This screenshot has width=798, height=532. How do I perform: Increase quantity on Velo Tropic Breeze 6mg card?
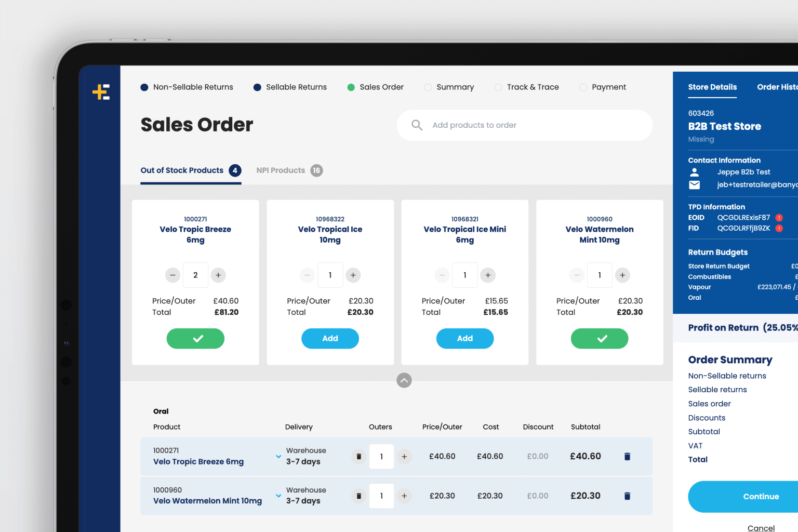[x=218, y=275]
